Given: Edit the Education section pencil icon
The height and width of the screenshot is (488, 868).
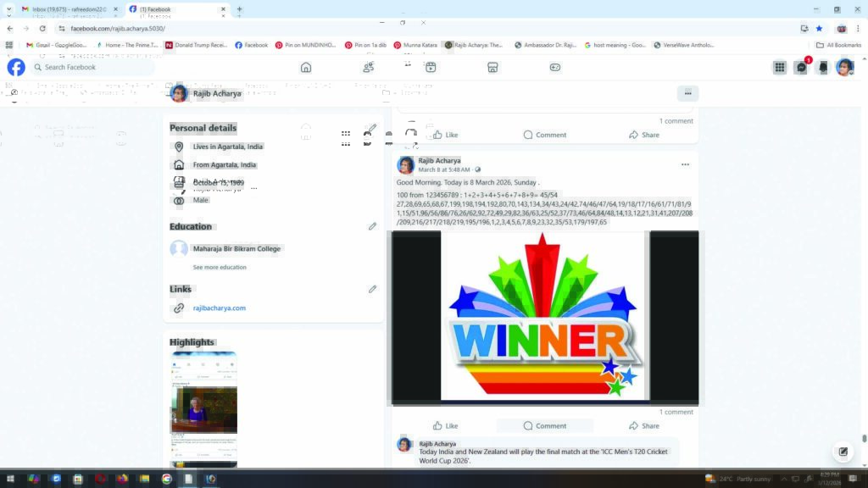Looking at the screenshot, I should [x=372, y=227].
